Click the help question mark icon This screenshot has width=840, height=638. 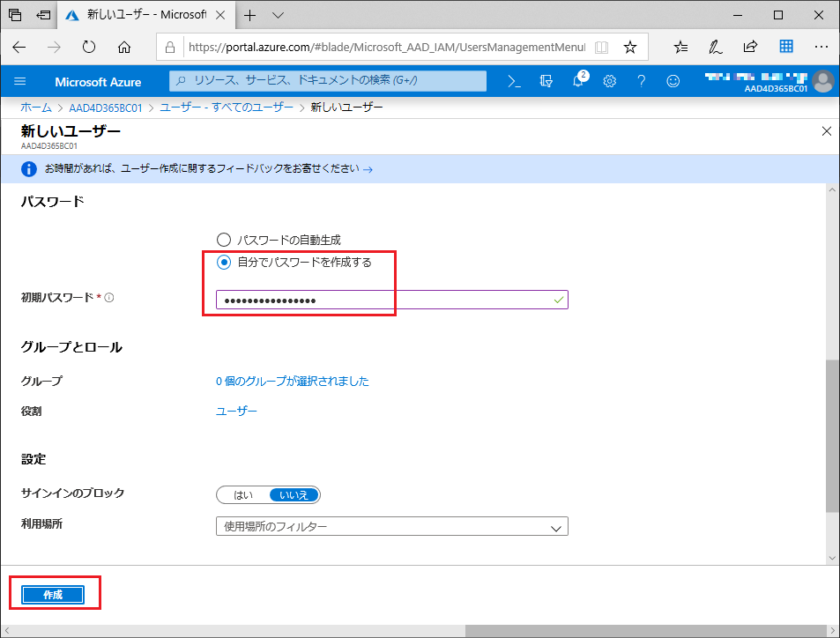click(x=642, y=81)
